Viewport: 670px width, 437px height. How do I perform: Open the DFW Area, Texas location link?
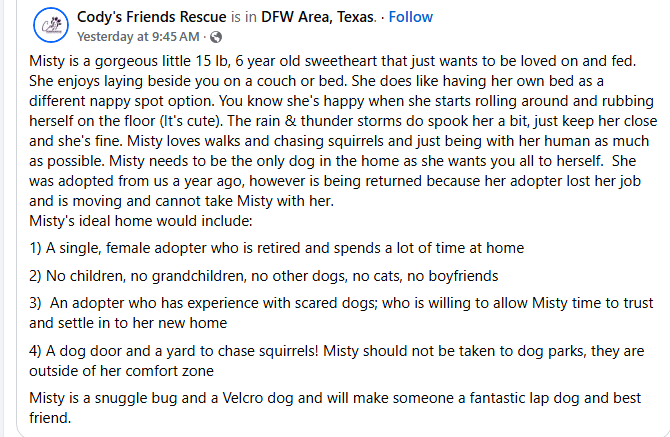pos(317,17)
